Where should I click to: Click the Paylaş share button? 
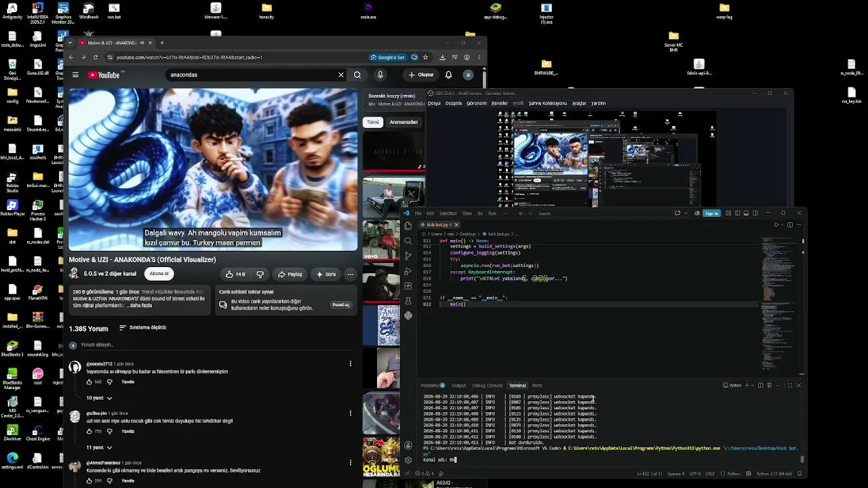290,274
